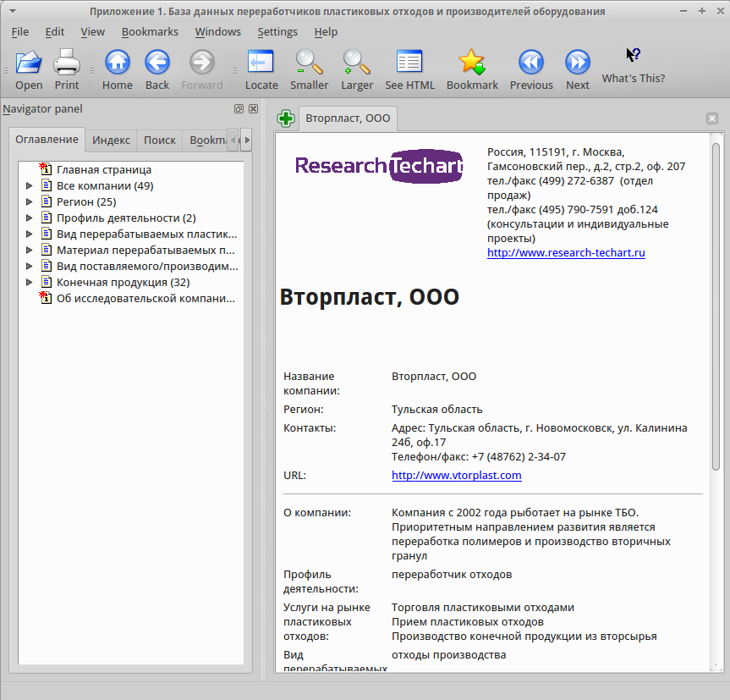Open the www.vtorplast.com link
Viewport: 730px width, 700px height.
pos(457,475)
